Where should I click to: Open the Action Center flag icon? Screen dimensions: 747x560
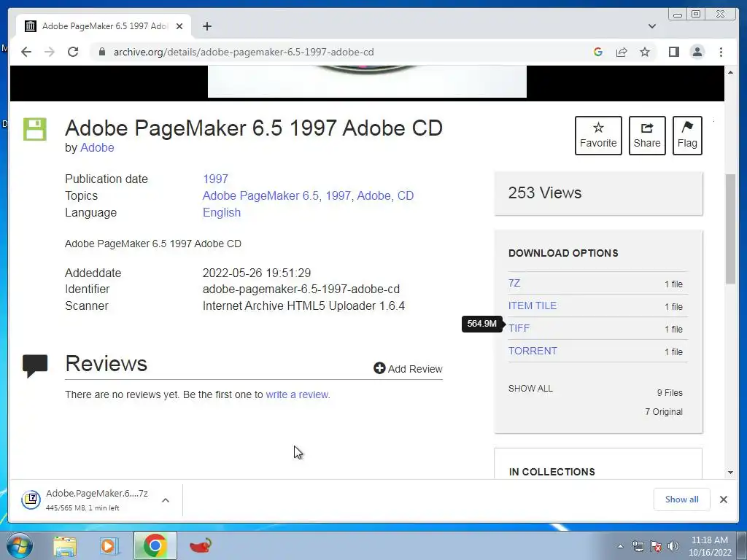[x=656, y=546]
